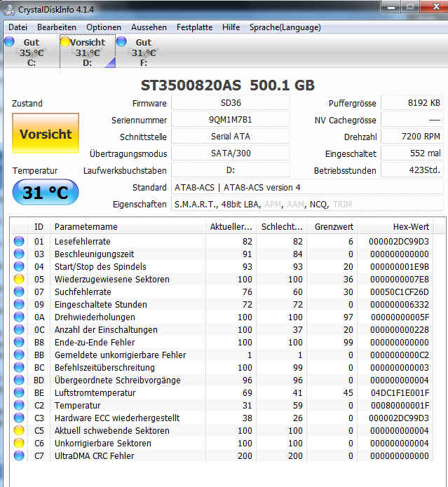Click the Schnittstelle field Serial ATA
Image resolution: width=448 pixels, height=487 pixels.
(231, 137)
